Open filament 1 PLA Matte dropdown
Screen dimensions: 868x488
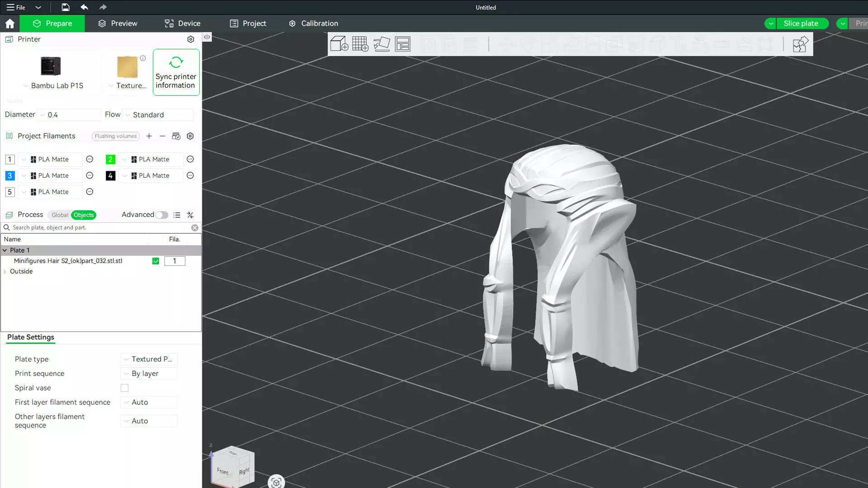click(51, 159)
